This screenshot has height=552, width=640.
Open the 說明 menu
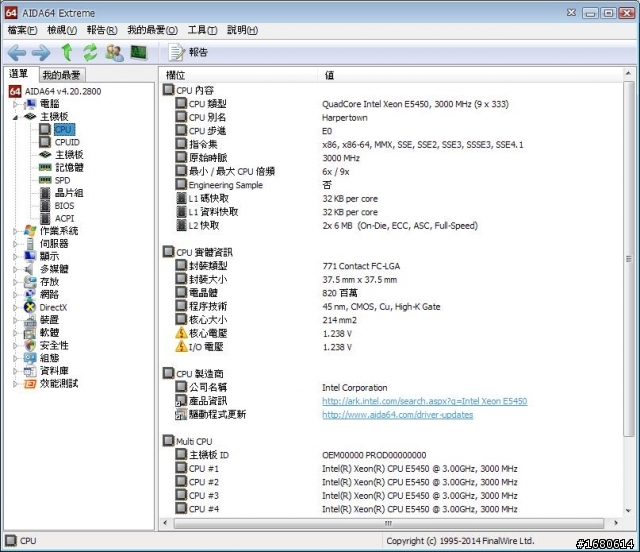pyautogui.click(x=242, y=30)
